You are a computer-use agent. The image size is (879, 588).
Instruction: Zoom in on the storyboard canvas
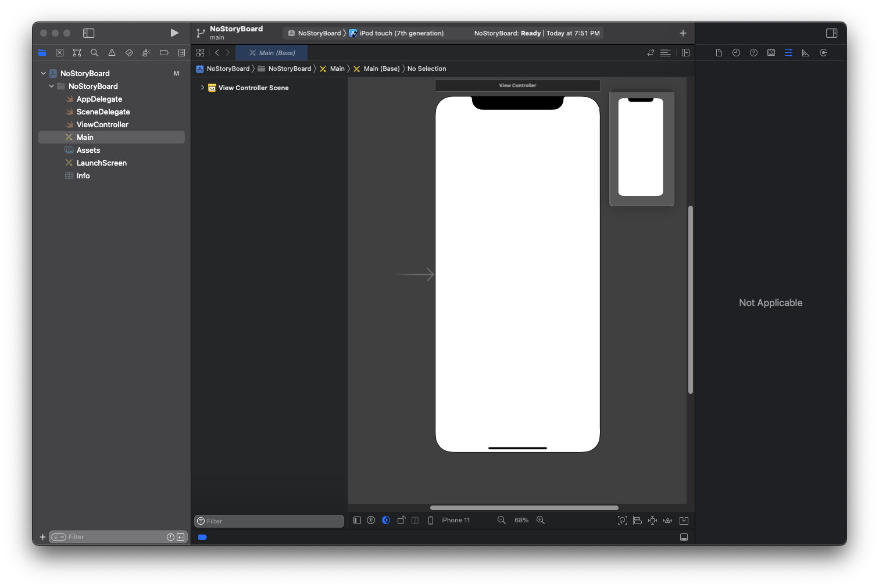tap(541, 520)
